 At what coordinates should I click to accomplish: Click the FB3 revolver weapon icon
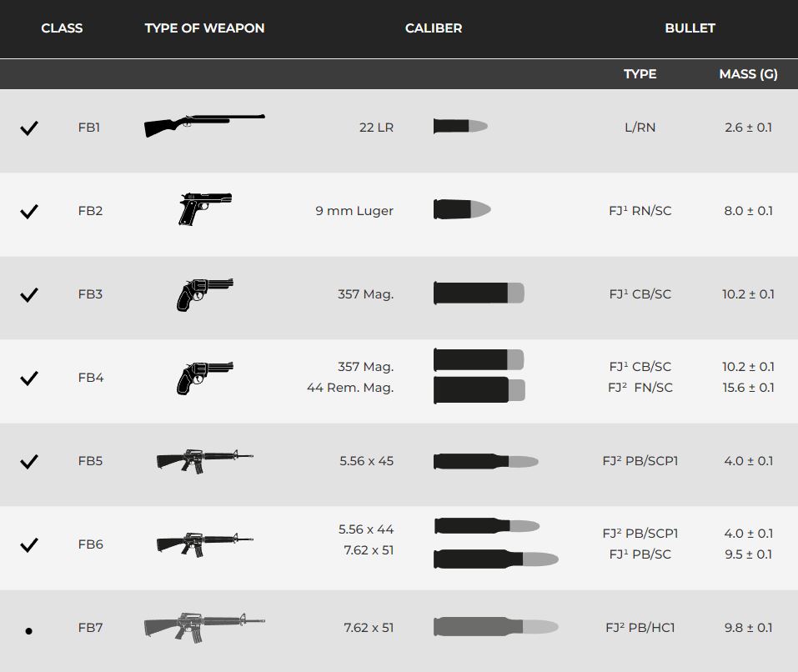(x=204, y=294)
